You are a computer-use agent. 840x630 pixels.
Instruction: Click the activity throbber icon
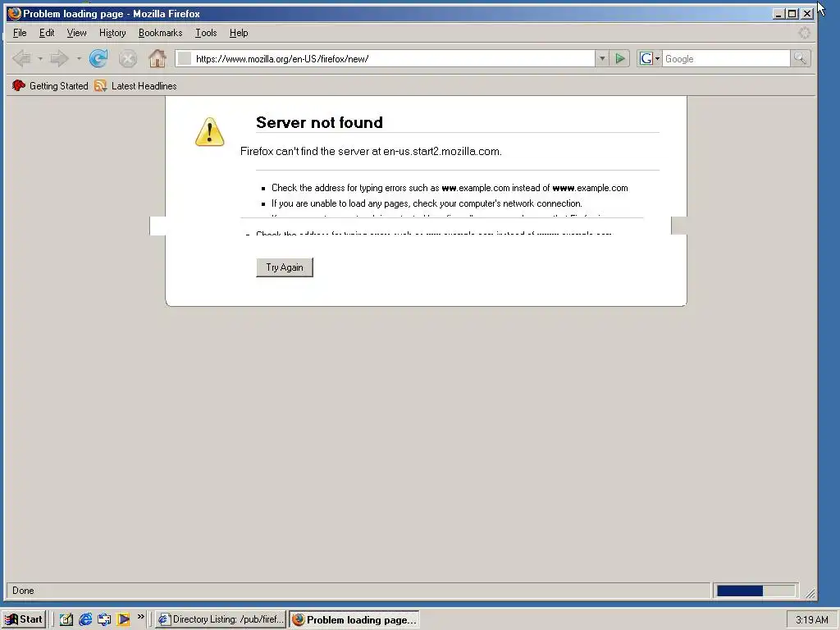point(804,33)
